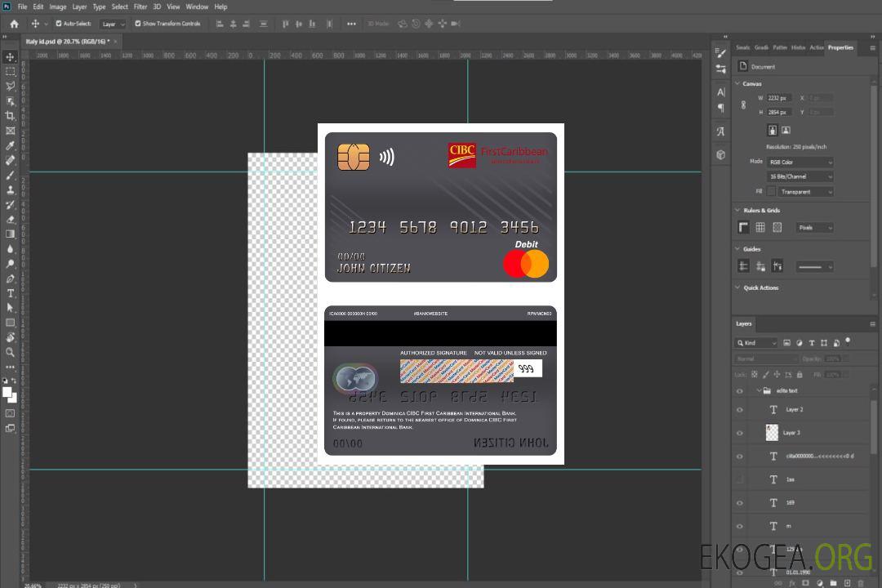Open the Filter menu

[140, 7]
